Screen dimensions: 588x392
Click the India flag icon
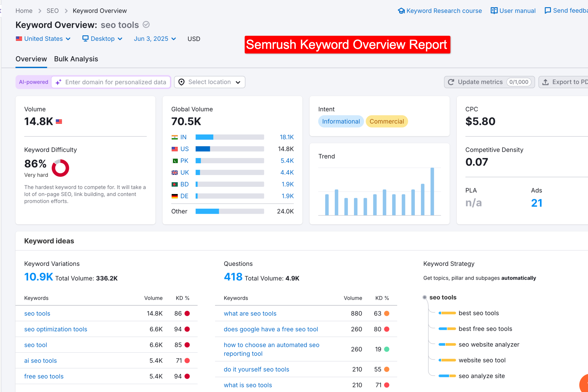coord(175,137)
